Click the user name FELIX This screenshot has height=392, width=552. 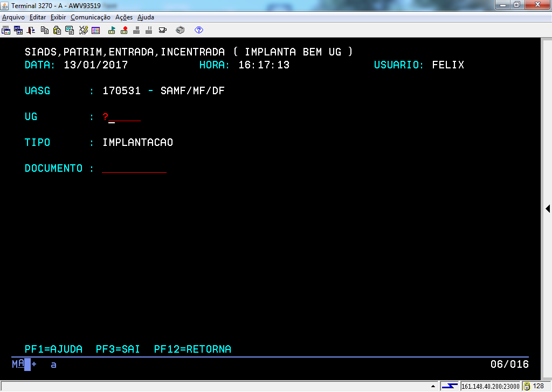click(448, 65)
